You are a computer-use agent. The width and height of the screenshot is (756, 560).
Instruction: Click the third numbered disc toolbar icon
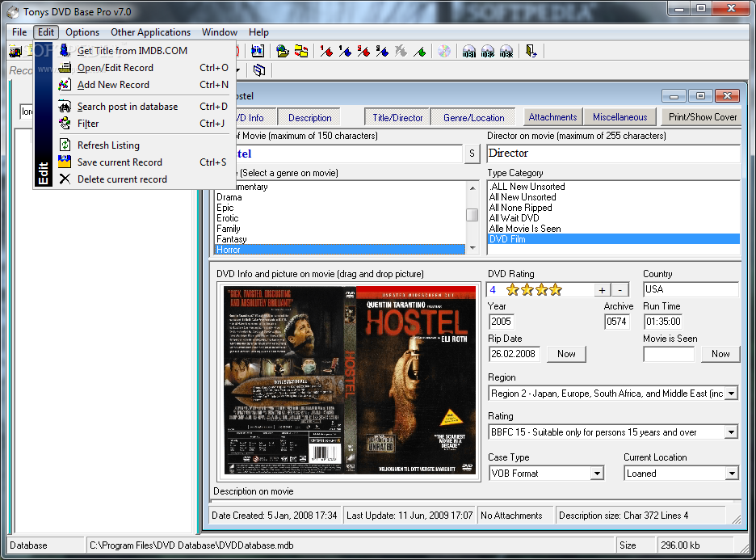click(506, 51)
